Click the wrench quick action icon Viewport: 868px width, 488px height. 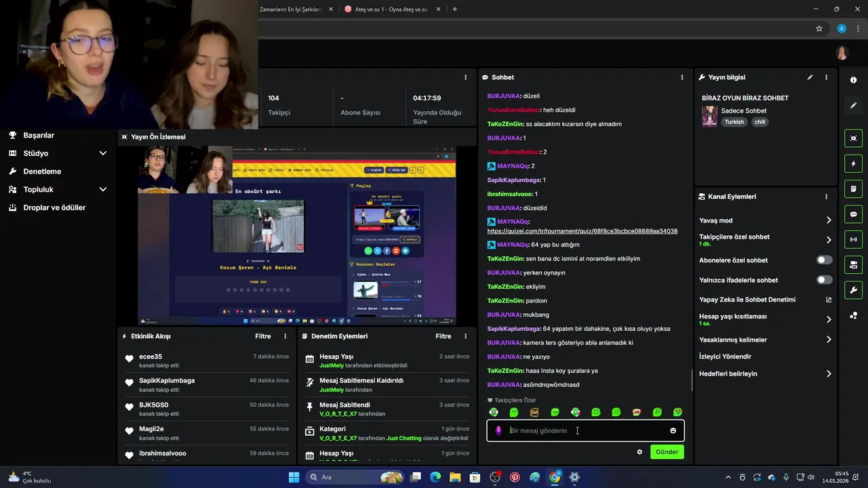tap(853, 290)
